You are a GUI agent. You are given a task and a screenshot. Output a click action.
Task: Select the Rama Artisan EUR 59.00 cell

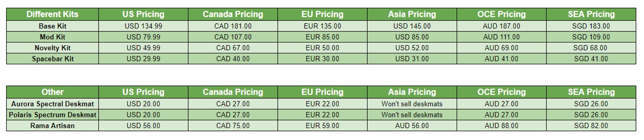point(322,126)
